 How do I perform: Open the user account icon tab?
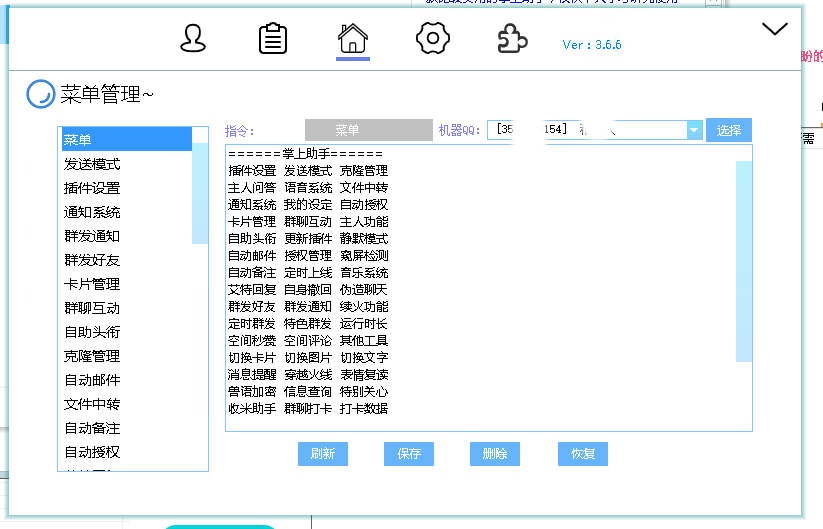click(x=193, y=38)
